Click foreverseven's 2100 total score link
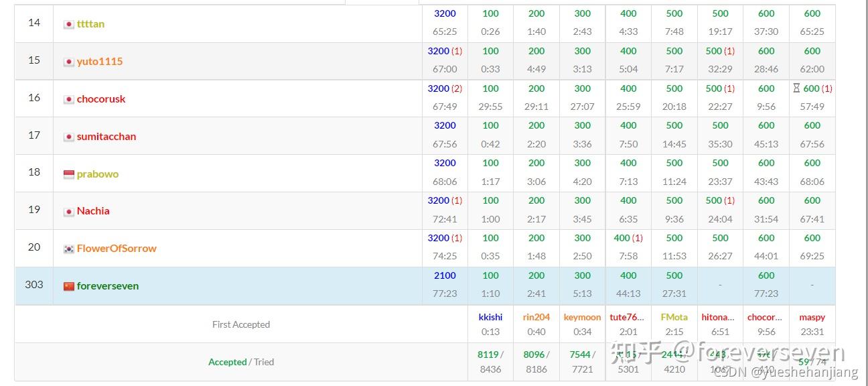868x386 pixels. point(445,275)
